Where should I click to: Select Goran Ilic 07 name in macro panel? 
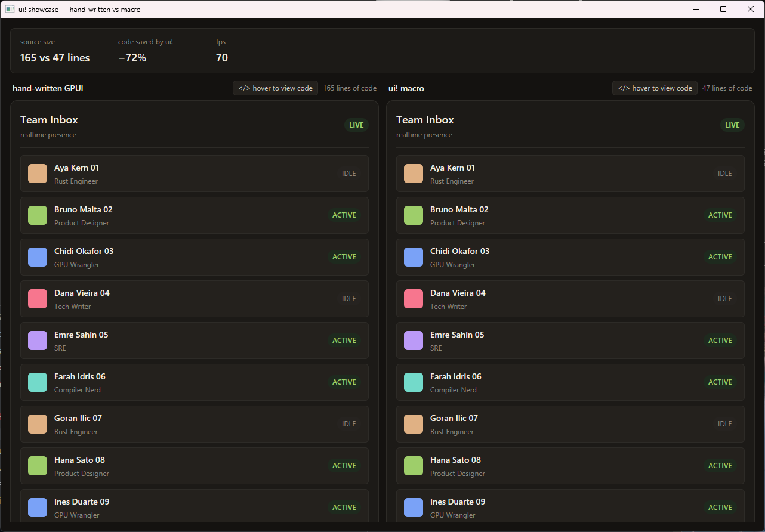454,418
